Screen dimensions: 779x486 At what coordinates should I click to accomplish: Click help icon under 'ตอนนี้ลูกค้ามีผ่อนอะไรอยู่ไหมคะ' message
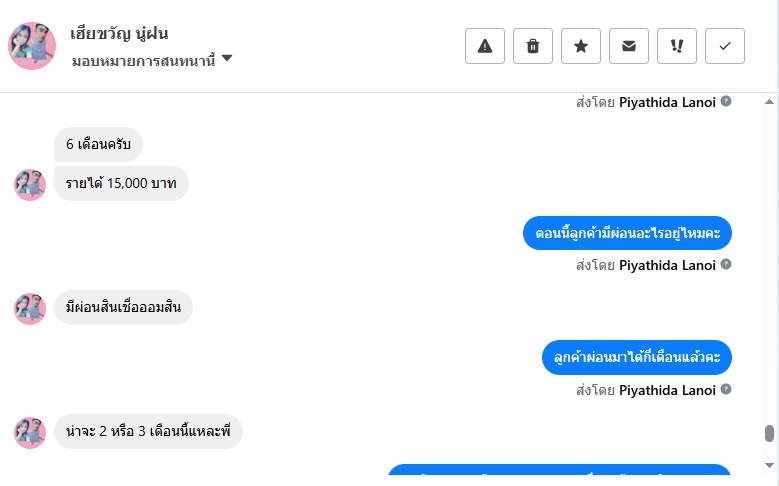tap(726, 265)
